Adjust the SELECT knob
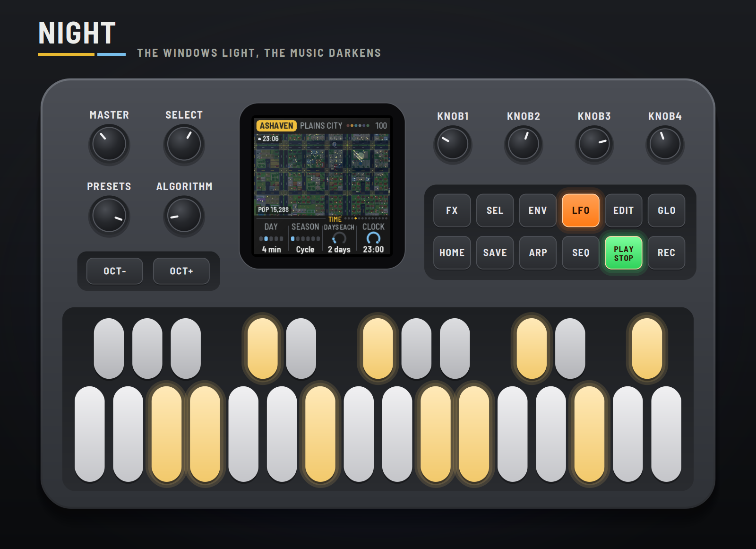 point(184,144)
